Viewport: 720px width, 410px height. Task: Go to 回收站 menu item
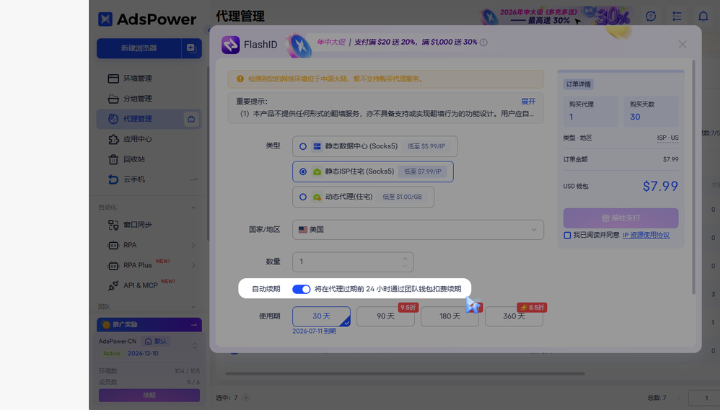click(x=134, y=159)
